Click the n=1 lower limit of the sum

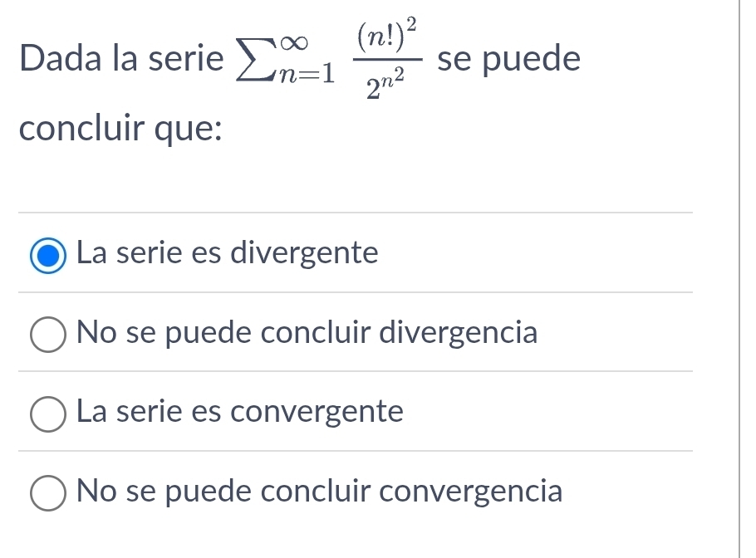[x=308, y=77]
